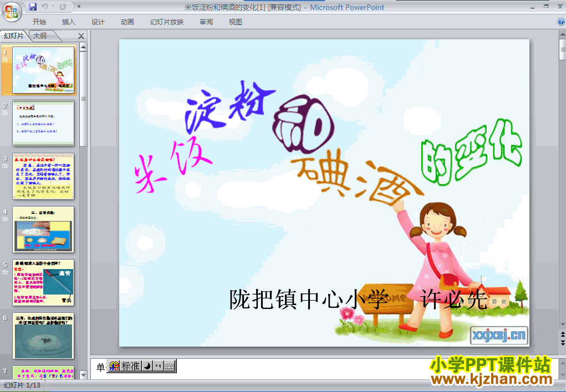Select the 陇把镇中心小学 许必先 text box
The image size is (566, 392).
click(358, 300)
